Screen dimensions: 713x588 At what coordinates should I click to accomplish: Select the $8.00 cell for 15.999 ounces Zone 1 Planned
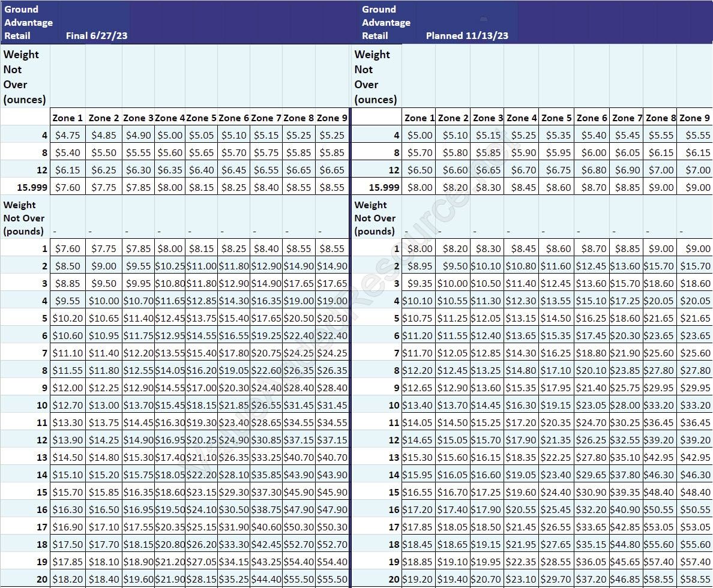point(420,187)
